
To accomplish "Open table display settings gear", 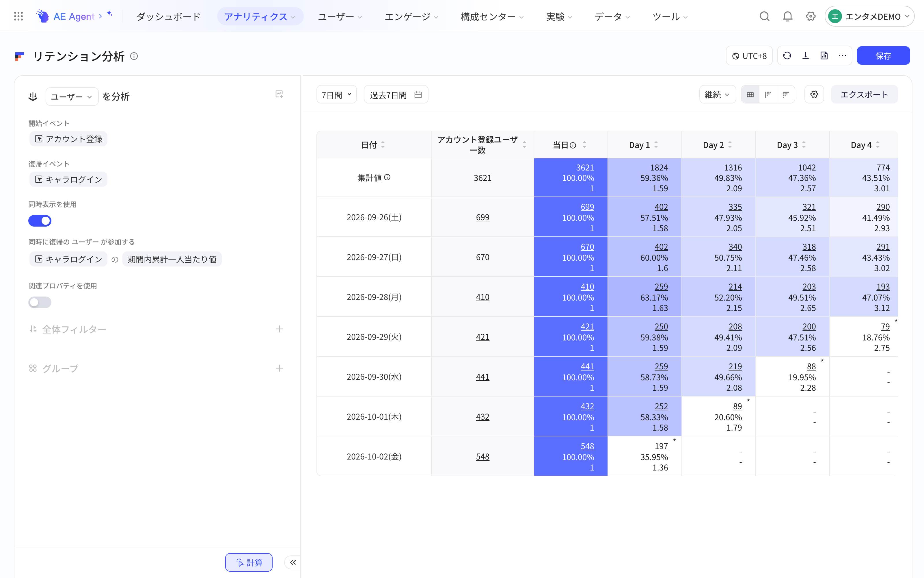I will pyautogui.click(x=814, y=95).
